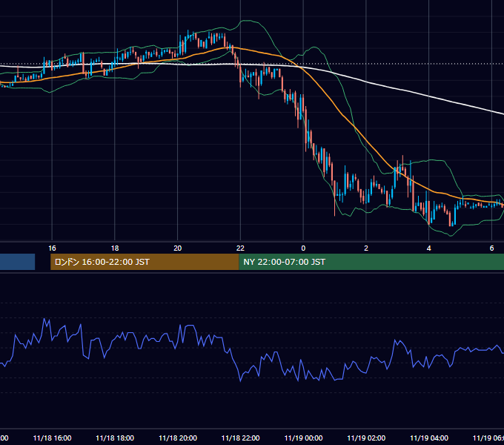Click the hour 2 axis label

[366, 248]
